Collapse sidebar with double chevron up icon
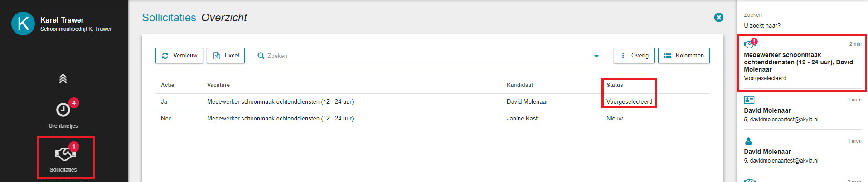The height and width of the screenshot is (182, 868). pyautogui.click(x=63, y=78)
